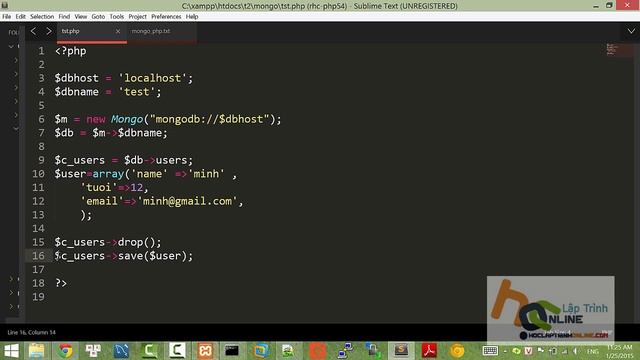This screenshot has height=360, width=640.
Task: Open the View menu
Action: 80,17
